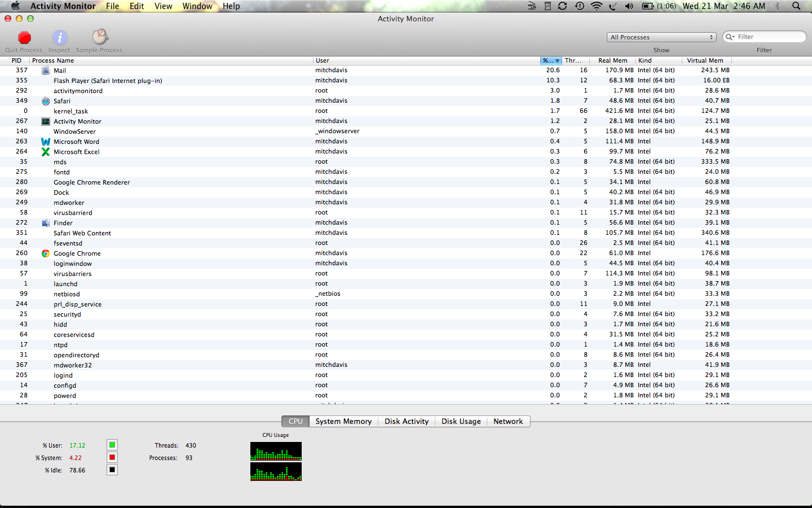Click the sync arrows menu bar icon

pos(562,6)
